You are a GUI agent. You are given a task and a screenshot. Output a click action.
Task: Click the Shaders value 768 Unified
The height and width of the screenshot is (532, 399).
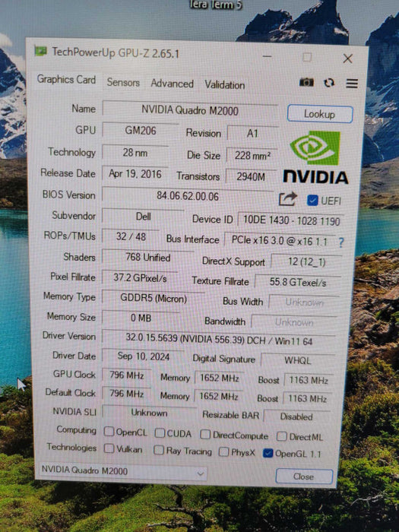[x=148, y=257]
